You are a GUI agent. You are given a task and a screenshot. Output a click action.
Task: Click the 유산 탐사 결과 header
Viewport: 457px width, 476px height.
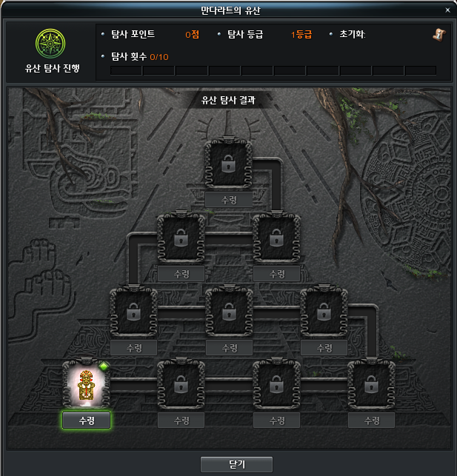[228, 100]
